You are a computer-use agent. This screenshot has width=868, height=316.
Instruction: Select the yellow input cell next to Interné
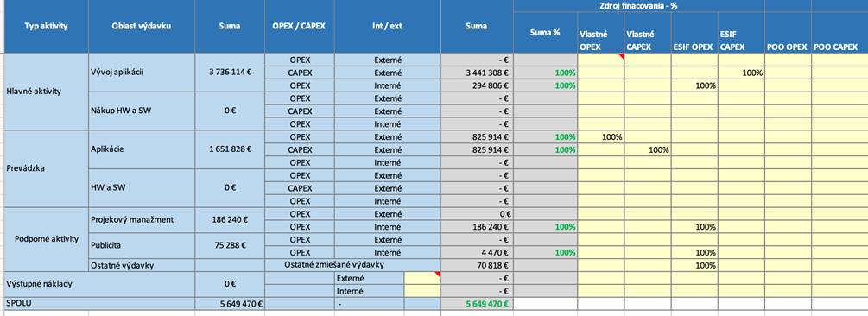coord(422,291)
